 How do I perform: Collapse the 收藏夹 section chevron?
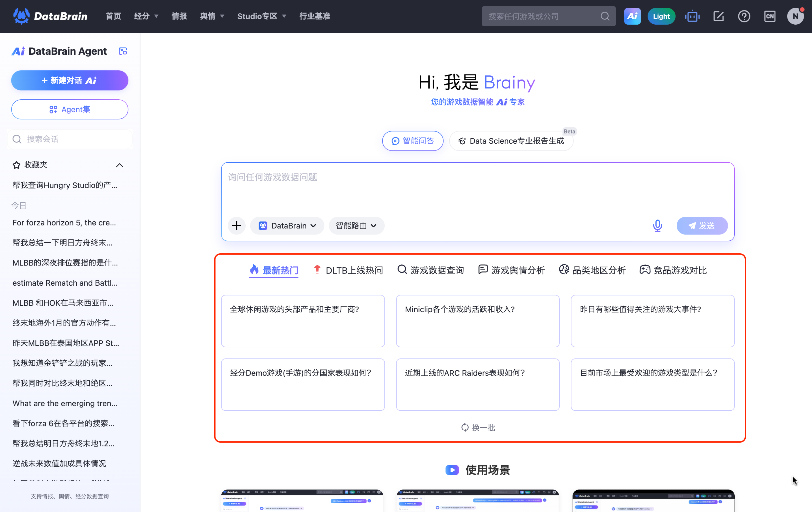[119, 165]
